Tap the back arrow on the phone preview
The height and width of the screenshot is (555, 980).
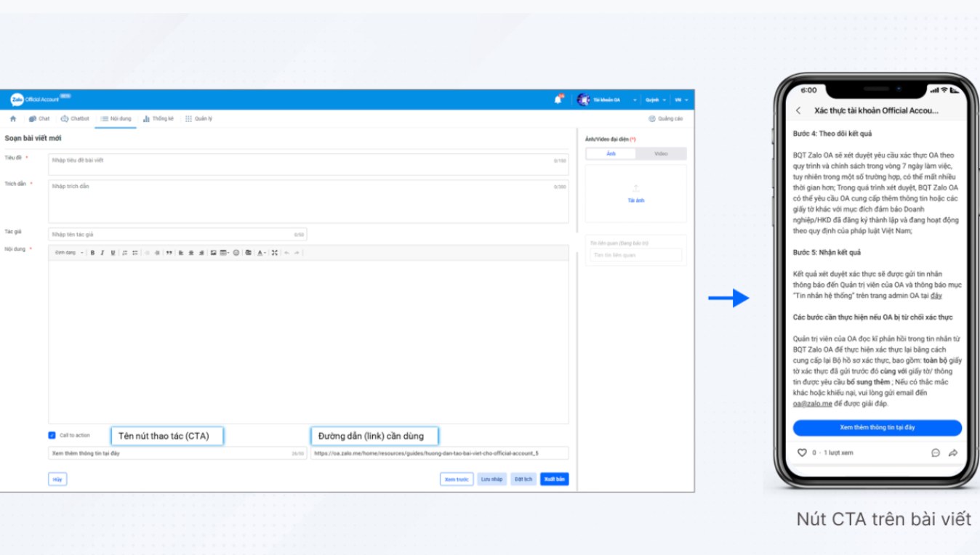click(x=799, y=110)
